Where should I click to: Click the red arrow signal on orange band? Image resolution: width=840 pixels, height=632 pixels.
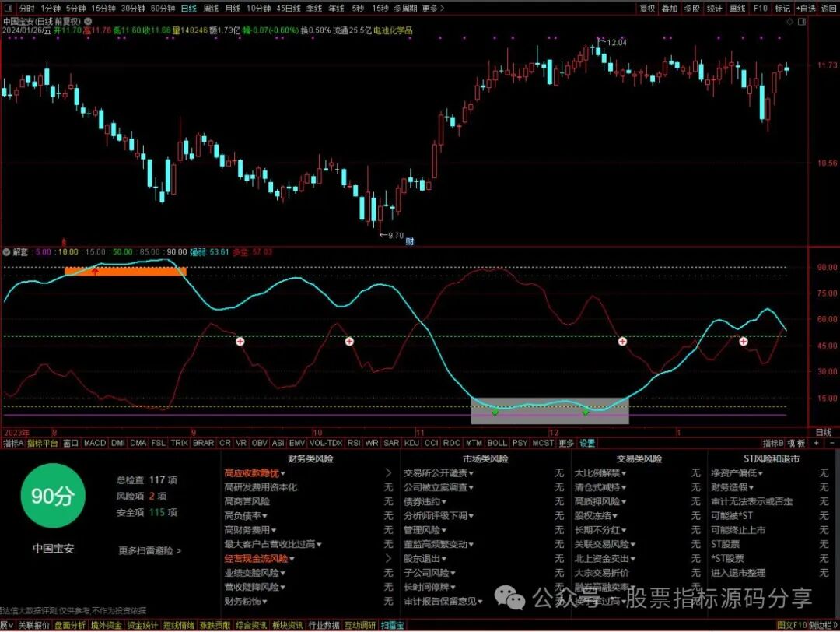(x=96, y=271)
